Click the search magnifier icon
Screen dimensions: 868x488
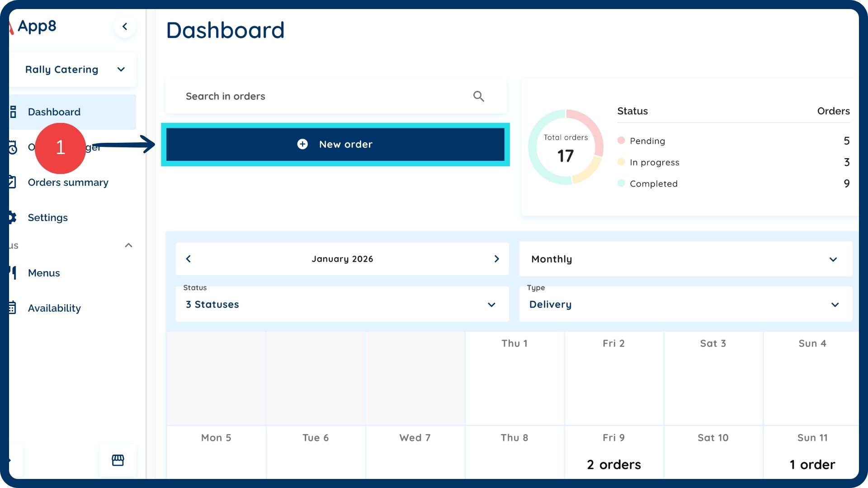478,96
